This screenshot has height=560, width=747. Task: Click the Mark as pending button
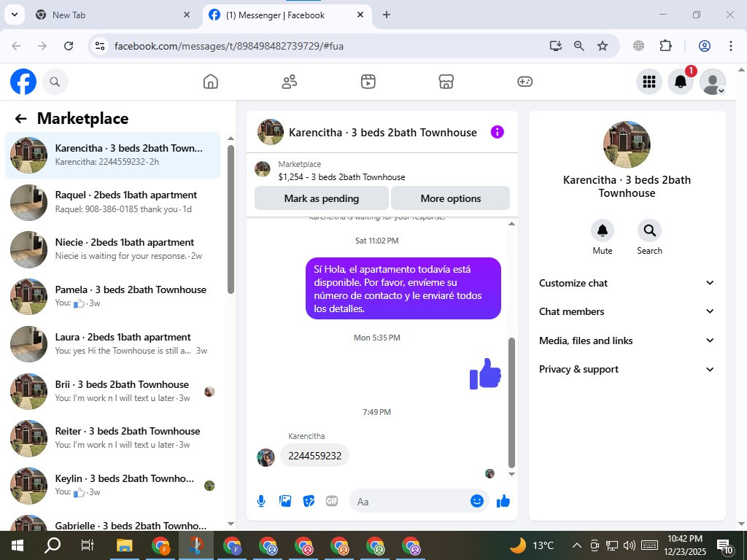322,198
